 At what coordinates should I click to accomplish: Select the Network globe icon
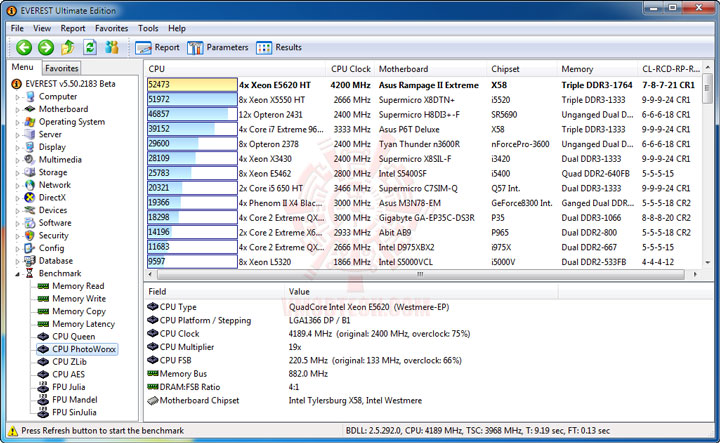30,185
